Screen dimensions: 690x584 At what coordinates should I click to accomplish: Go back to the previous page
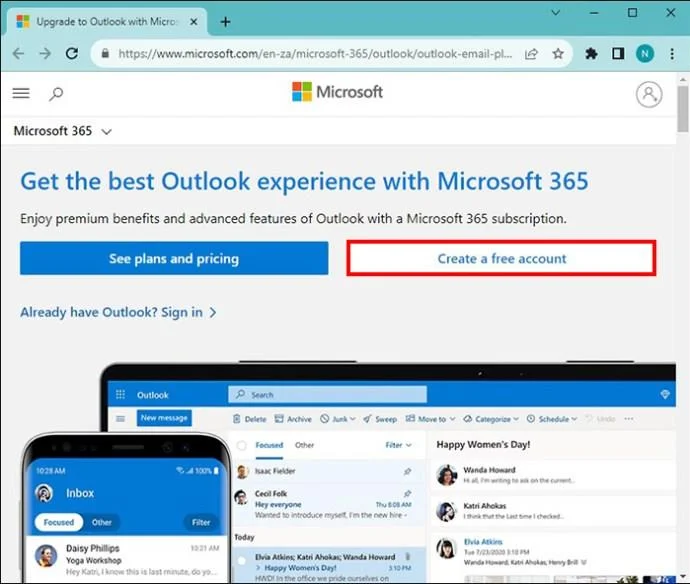pyautogui.click(x=18, y=54)
